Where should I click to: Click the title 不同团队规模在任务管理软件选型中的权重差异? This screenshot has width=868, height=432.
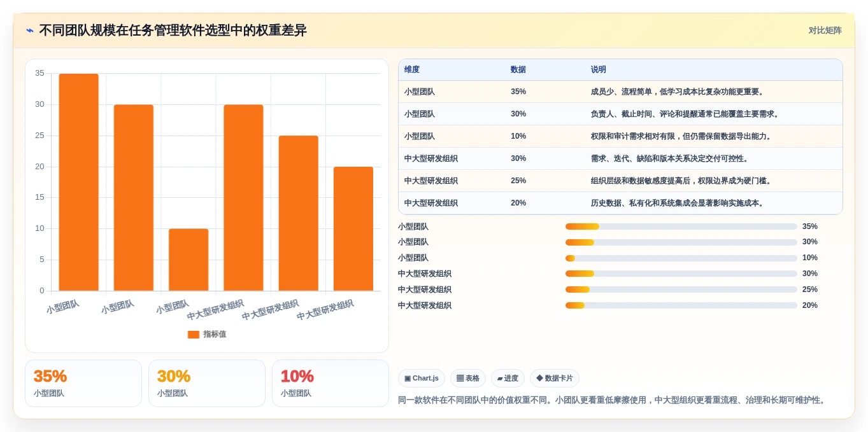click(x=173, y=31)
